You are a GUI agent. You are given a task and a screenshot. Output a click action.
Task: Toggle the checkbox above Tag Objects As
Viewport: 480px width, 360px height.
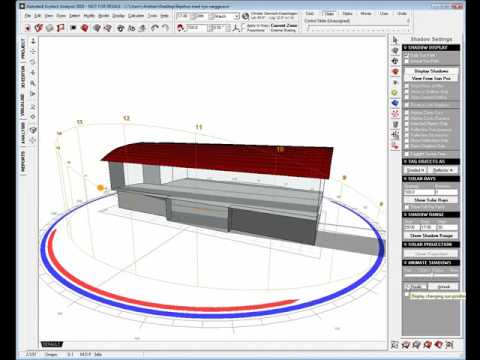coord(406,154)
